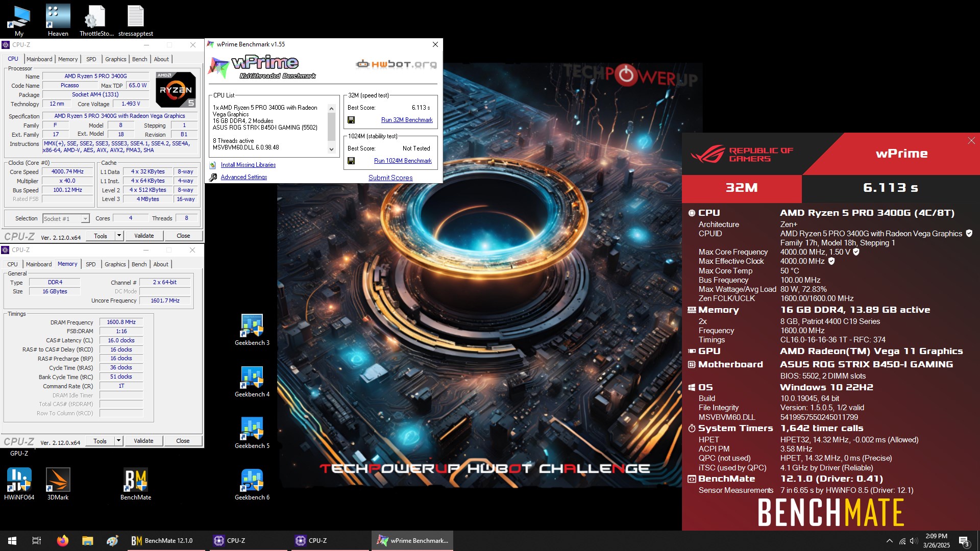Open the Socket #1 selection dropdown

click(x=66, y=219)
